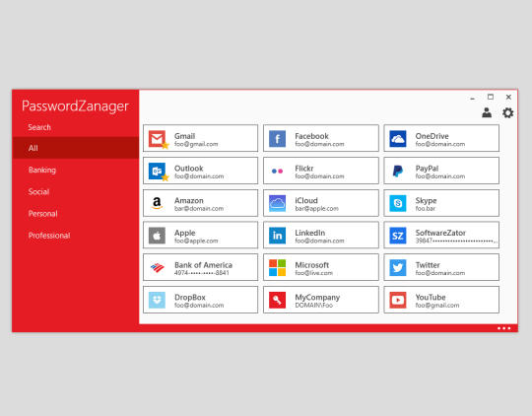Open settings via the gear icon

point(508,112)
